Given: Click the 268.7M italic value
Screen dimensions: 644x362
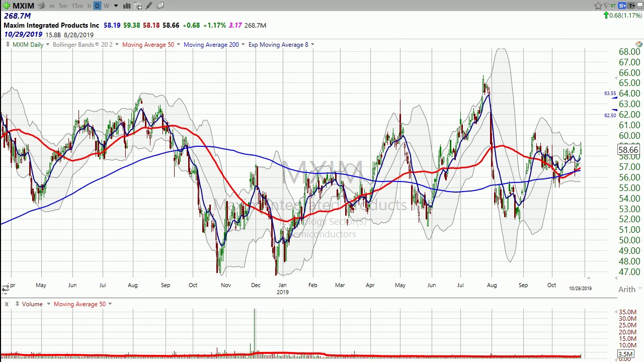Looking at the screenshot, I should 17,16.
